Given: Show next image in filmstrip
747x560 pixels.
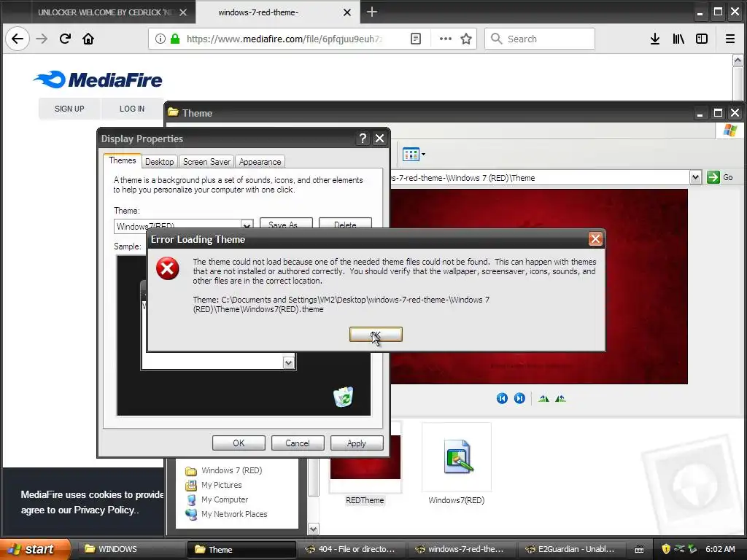Looking at the screenshot, I should (x=519, y=398).
